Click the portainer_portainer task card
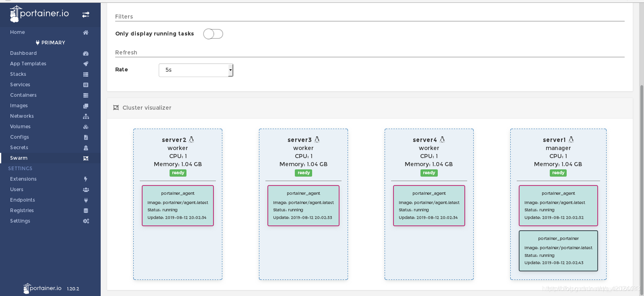Image resolution: width=644 pixels, height=296 pixels. pyautogui.click(x=558, y=251)
